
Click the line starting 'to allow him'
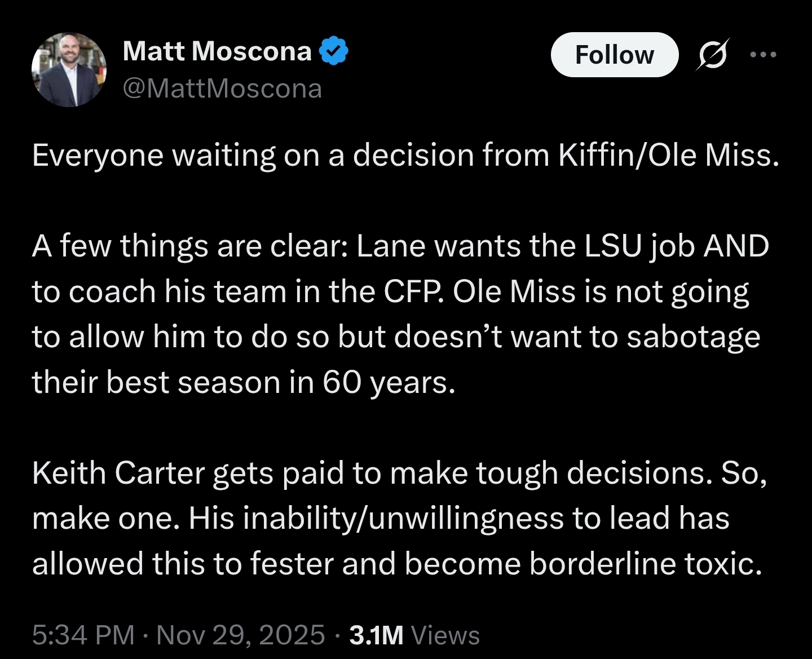tap(396, 337)
